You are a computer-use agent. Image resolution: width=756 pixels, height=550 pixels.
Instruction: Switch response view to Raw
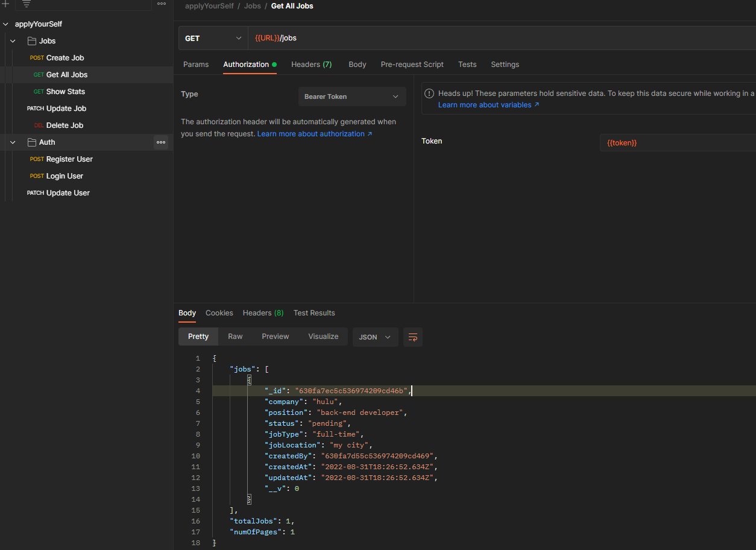235,336
